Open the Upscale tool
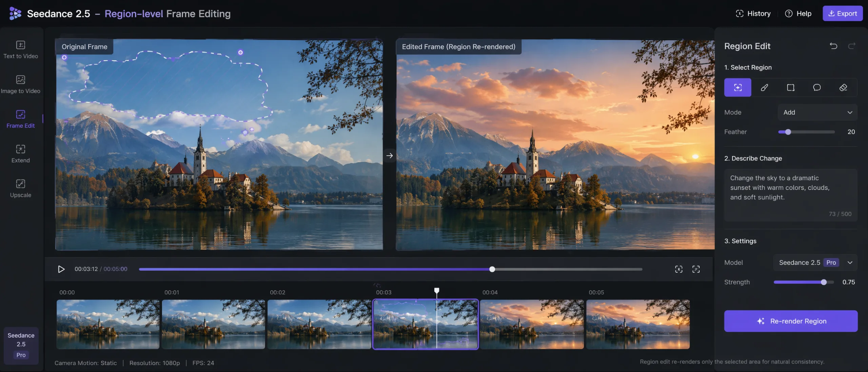This screenshot has height=372, width=868. [x=21, y=189]
